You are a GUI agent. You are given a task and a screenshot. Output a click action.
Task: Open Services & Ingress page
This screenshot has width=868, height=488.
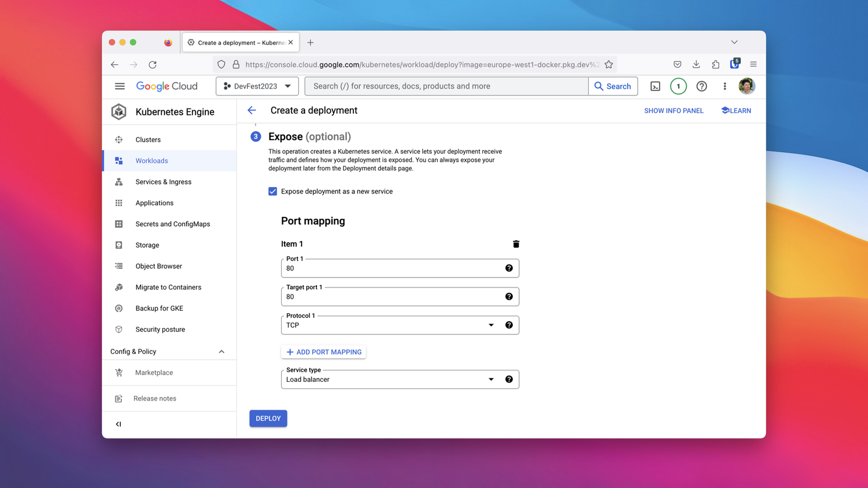[169, 182]
